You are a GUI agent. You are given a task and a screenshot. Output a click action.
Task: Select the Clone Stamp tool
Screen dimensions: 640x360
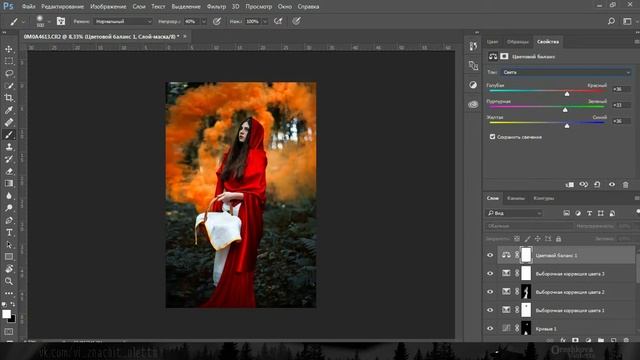pyautogui.click(x=9, y=147)
